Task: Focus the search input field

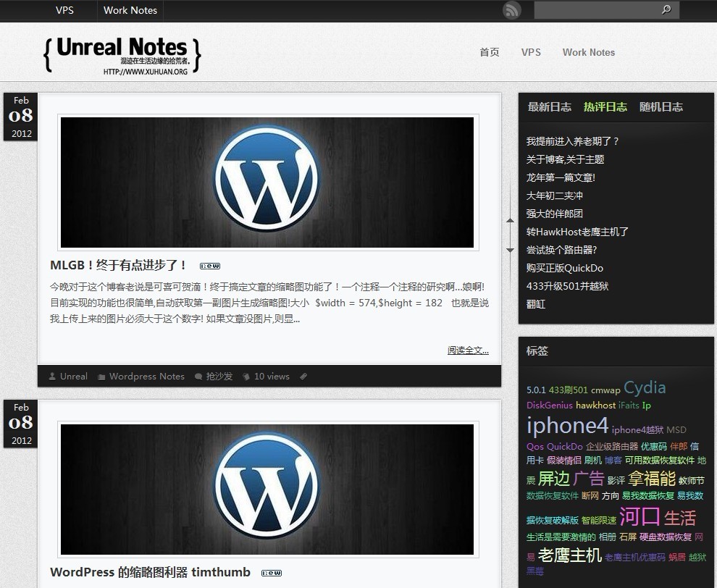Action: (597, 9)
